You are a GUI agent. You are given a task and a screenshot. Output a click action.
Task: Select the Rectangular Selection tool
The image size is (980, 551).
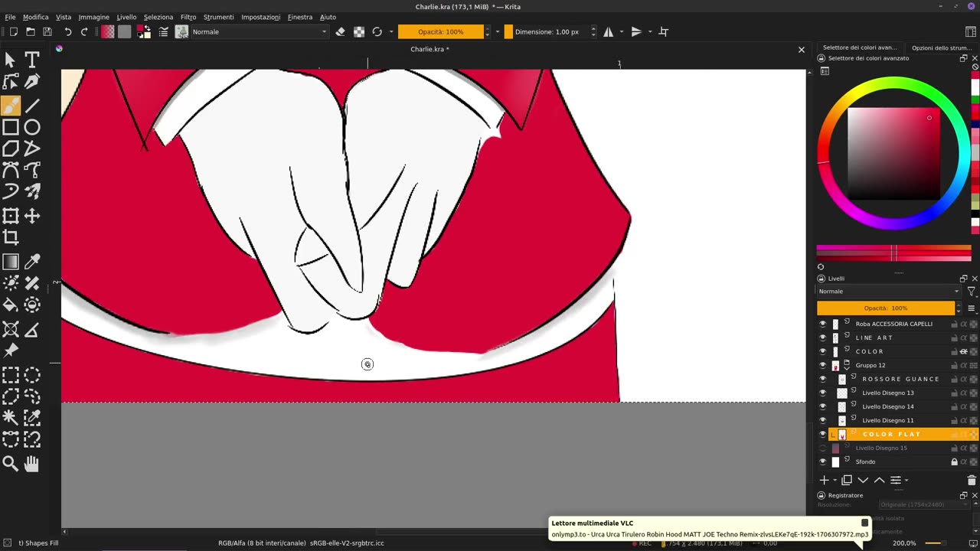pyautogui.click(x=11, y=375)
